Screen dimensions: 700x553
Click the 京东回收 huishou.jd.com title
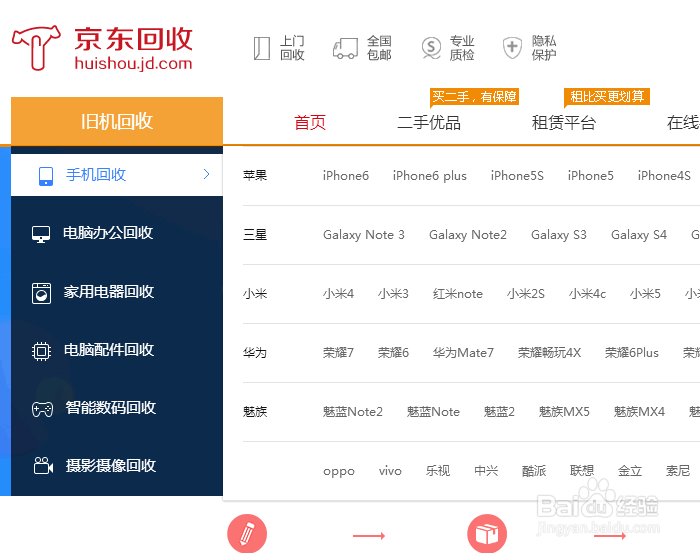tap(133, 48)
